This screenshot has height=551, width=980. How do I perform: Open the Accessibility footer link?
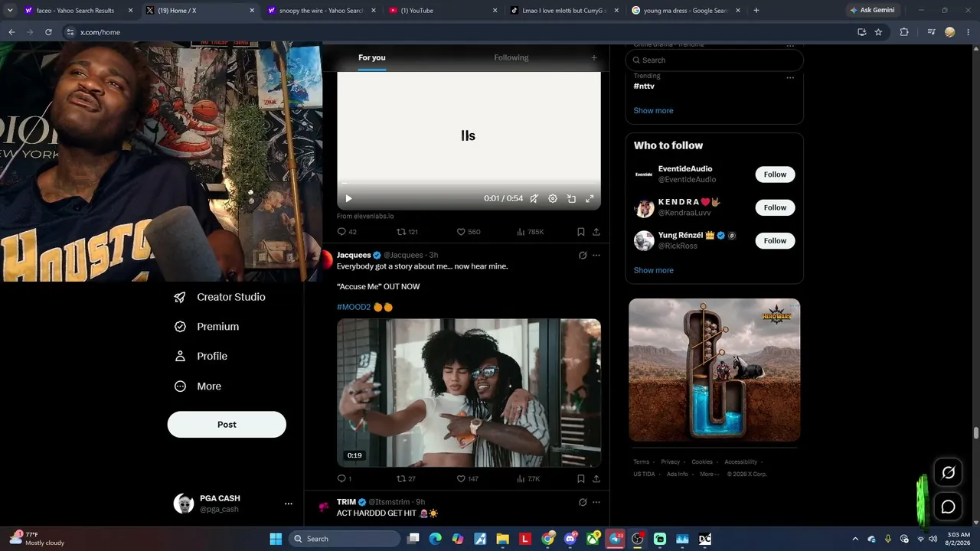(x=740, y=462)
